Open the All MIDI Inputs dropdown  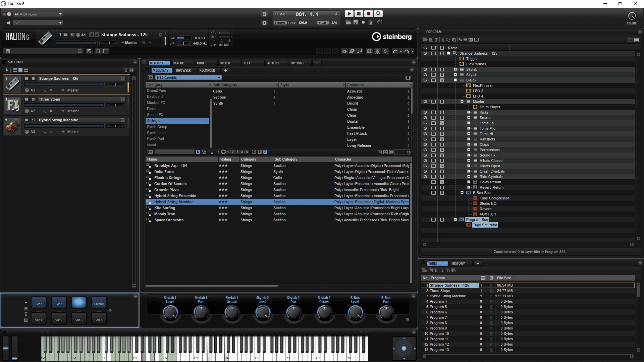coord(38,14)
